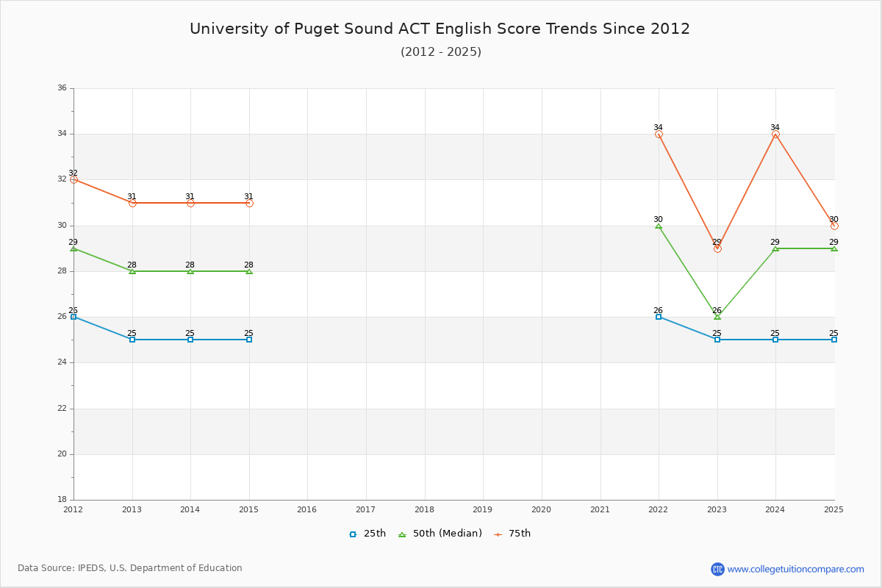Click the 18 y-axis label
Screen dimensions: 882x588
coord(62,500)
